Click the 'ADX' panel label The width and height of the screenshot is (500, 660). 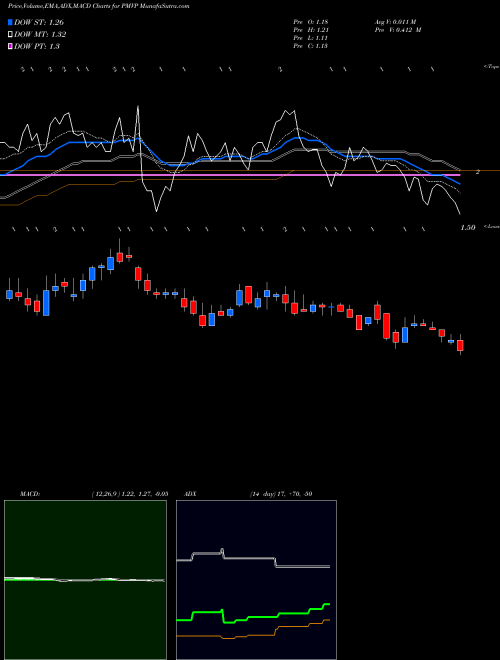pyautogui.click(x=191, y=494)
